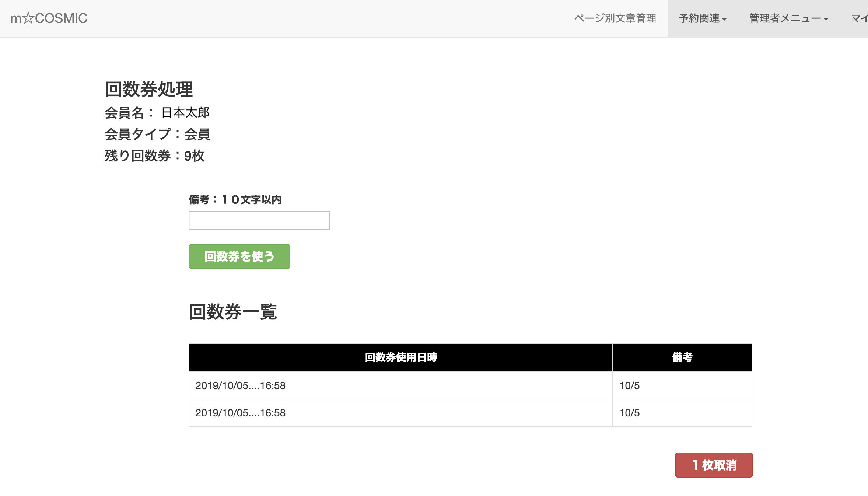Viewport: 868px width, 496px height.
Task: Click the 回数券使用日時 column header
Action: point(400,357)
